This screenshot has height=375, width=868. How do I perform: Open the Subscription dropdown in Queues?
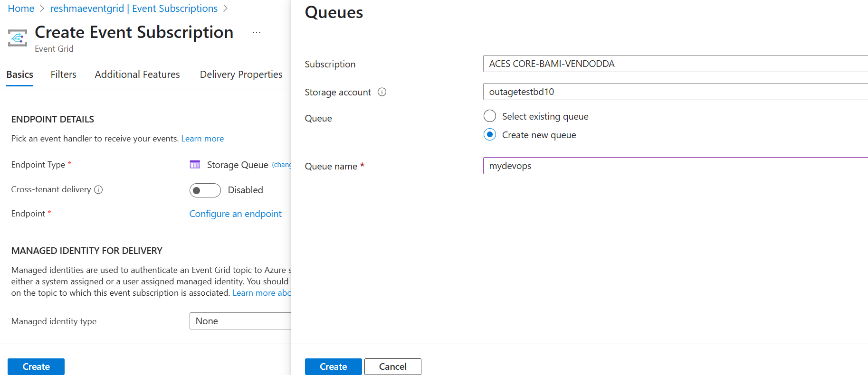click(x=676, y=64)
